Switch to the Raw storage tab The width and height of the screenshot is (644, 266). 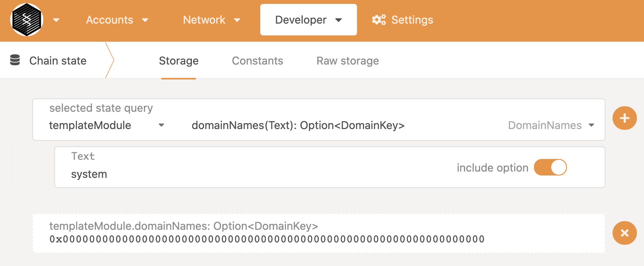tap(348, 61)
